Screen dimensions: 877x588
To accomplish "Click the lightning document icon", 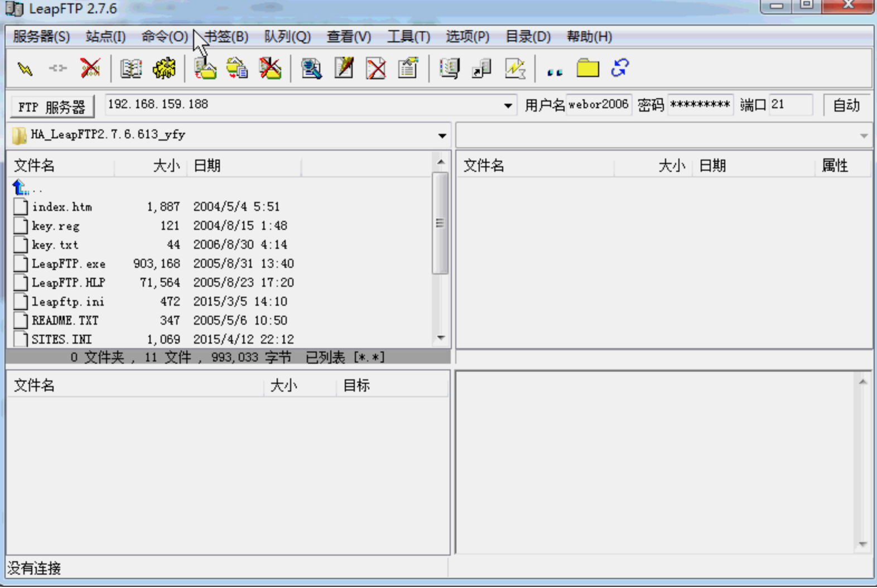I will coord(515,69).
